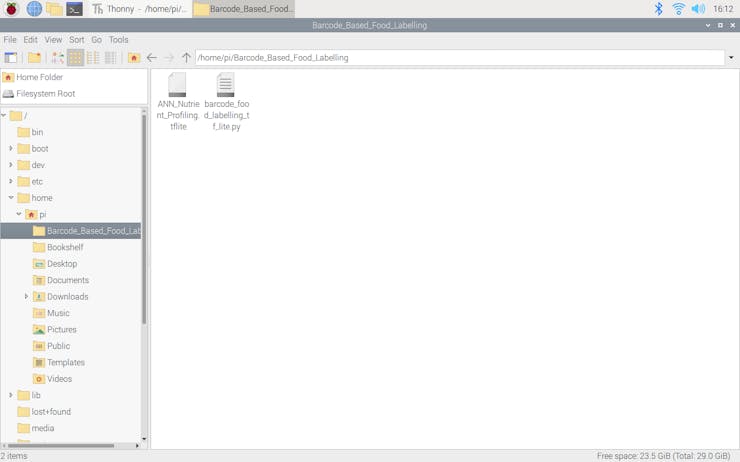Go up to parent folder arrow

186,58
